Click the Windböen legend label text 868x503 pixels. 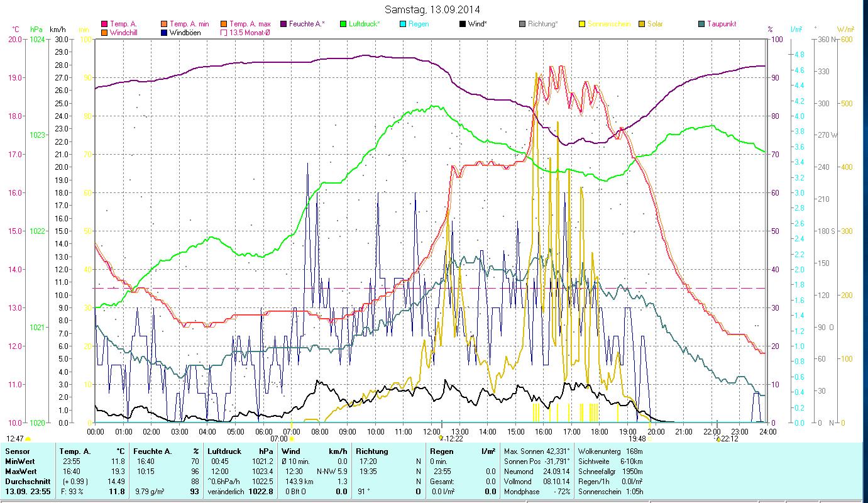[185, 32]
